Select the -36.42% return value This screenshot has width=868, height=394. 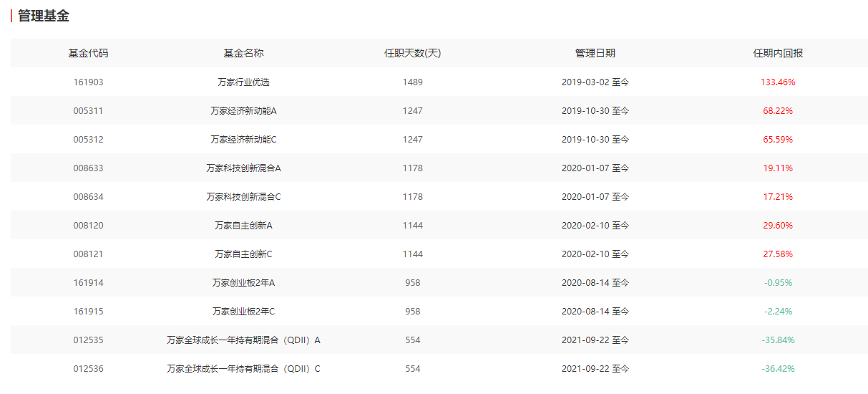tap(778, 369)
